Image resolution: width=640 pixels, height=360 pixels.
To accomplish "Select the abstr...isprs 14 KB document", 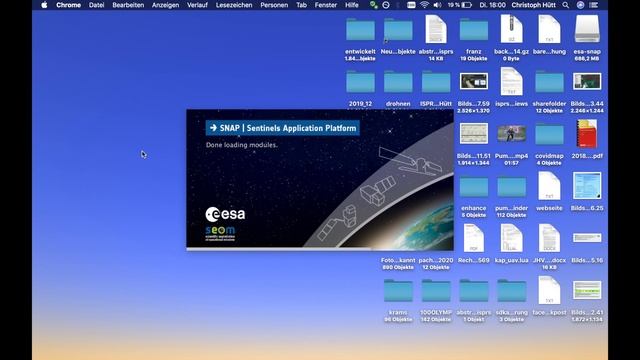I will pyautogui.click(x=436, y=29).
